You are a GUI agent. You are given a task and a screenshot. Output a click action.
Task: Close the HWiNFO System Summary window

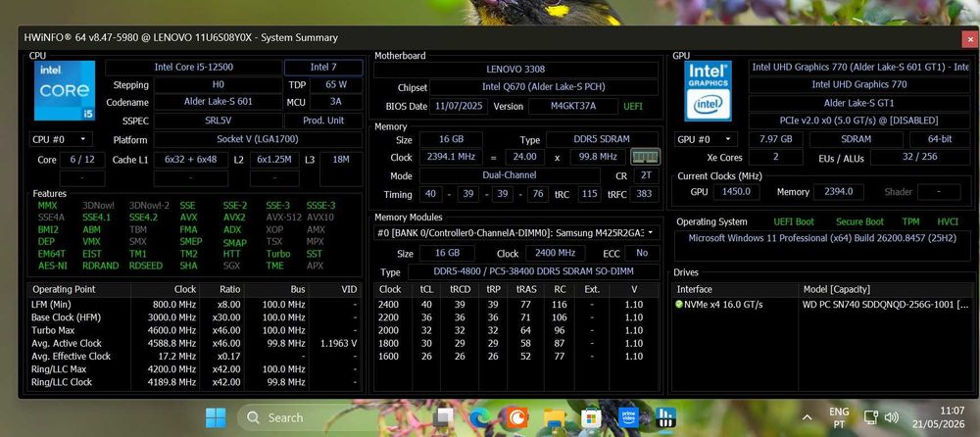[x=968, y=38]
